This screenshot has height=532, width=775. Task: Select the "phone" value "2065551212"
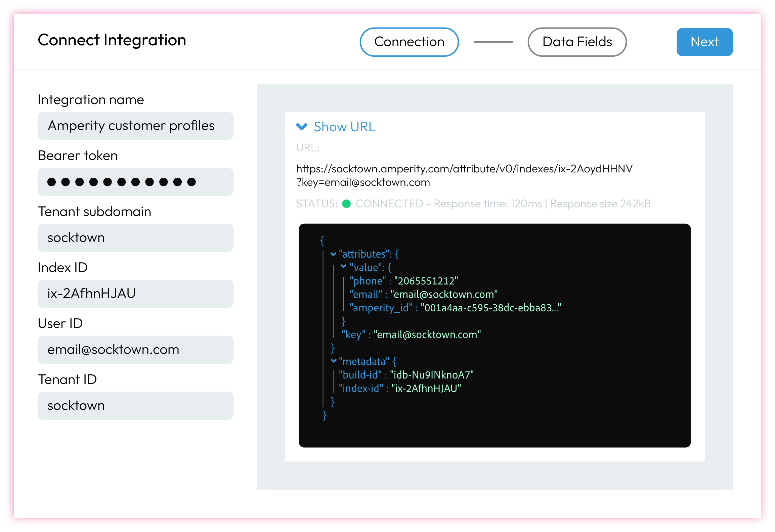tap(426, 281)
